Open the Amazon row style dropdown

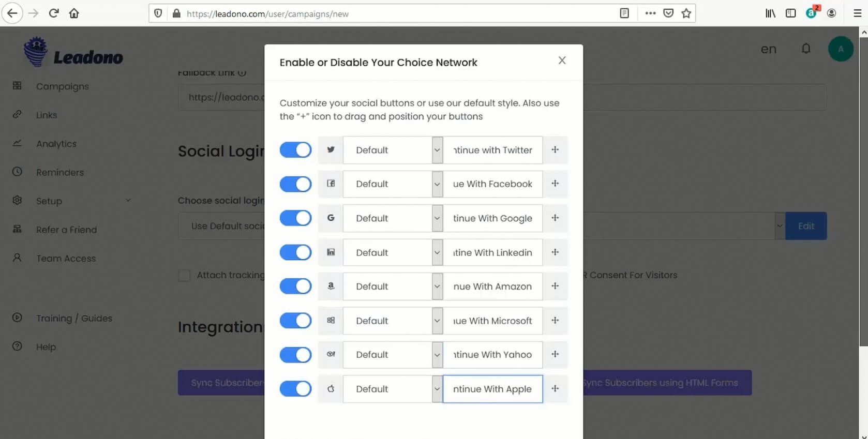point(393,286)
